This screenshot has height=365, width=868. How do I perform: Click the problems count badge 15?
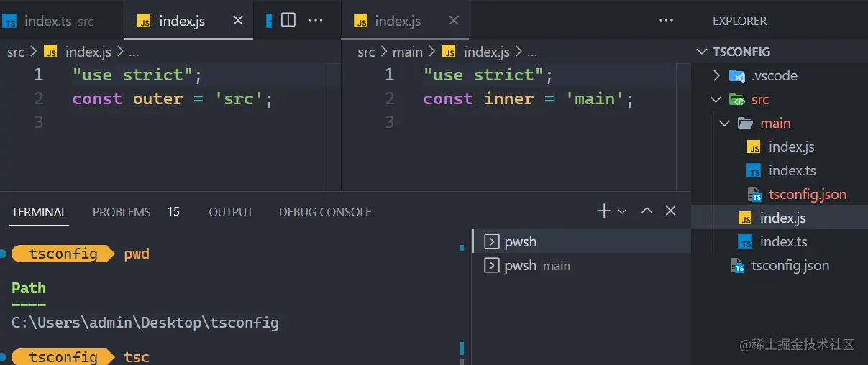click(173, 212)
